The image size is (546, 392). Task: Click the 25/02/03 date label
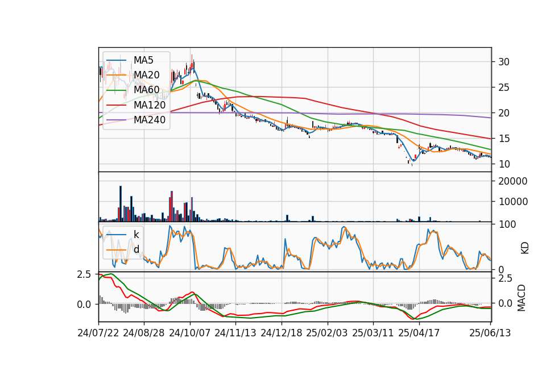327,333
